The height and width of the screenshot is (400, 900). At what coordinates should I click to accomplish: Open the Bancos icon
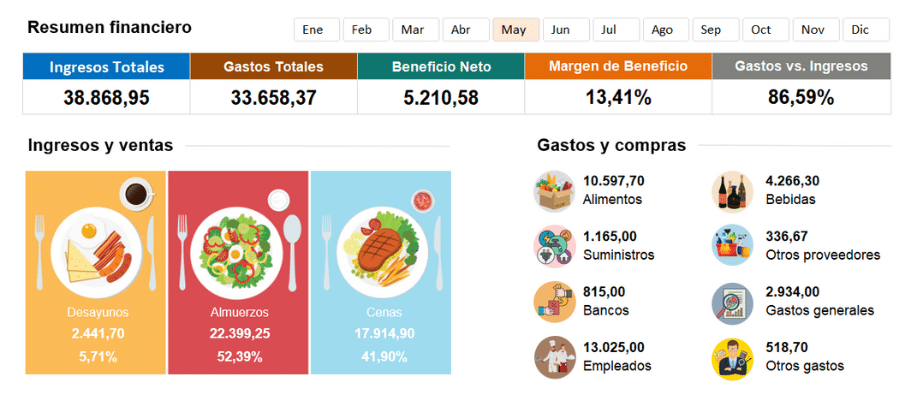pos(557,302)
